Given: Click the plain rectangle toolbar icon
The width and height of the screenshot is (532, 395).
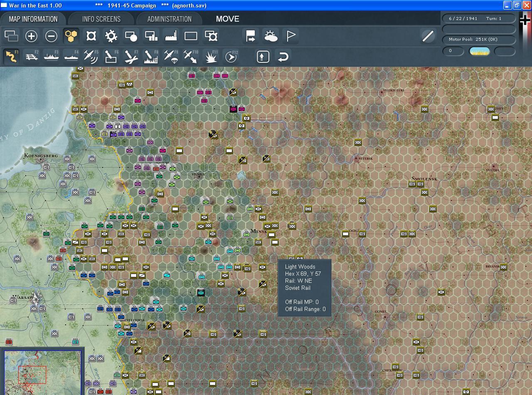Looking at the screenshot, I should (191, 36).
